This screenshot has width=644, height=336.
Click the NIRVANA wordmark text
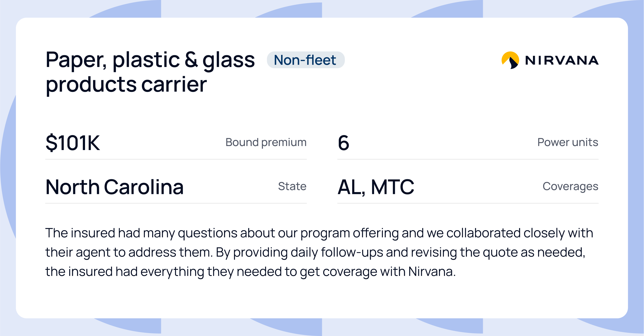562,60
